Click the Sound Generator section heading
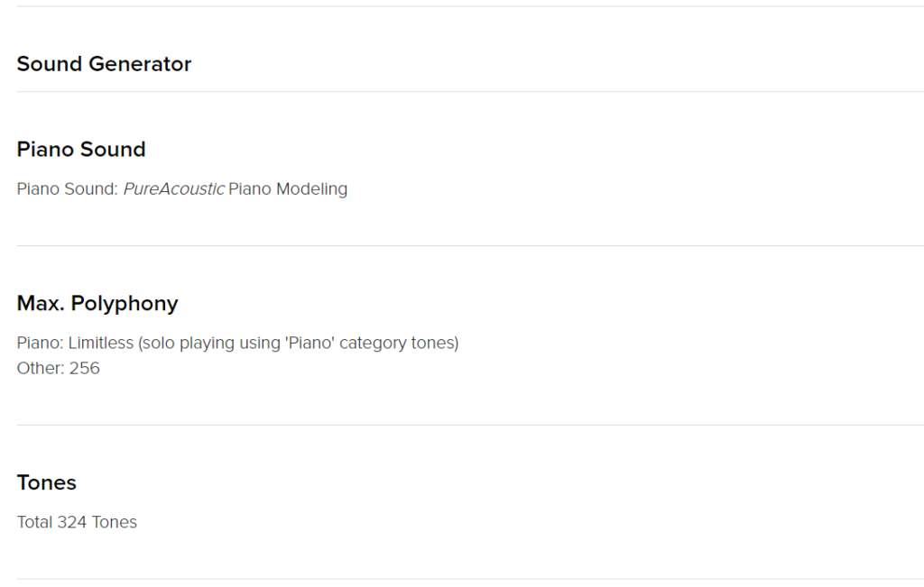924x587 pixels. [104, 64]
